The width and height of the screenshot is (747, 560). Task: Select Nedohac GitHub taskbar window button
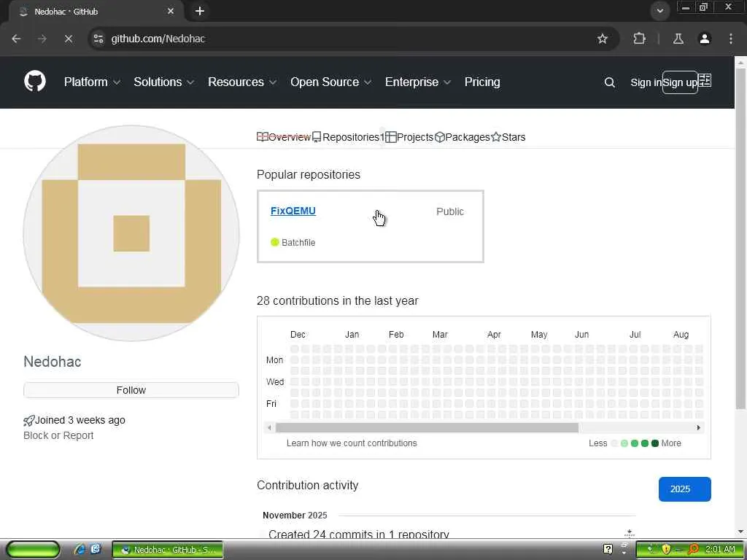[168, 550]
